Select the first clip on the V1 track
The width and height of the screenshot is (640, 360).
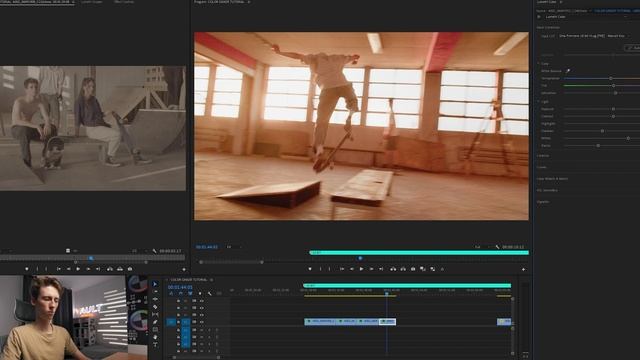320,322
